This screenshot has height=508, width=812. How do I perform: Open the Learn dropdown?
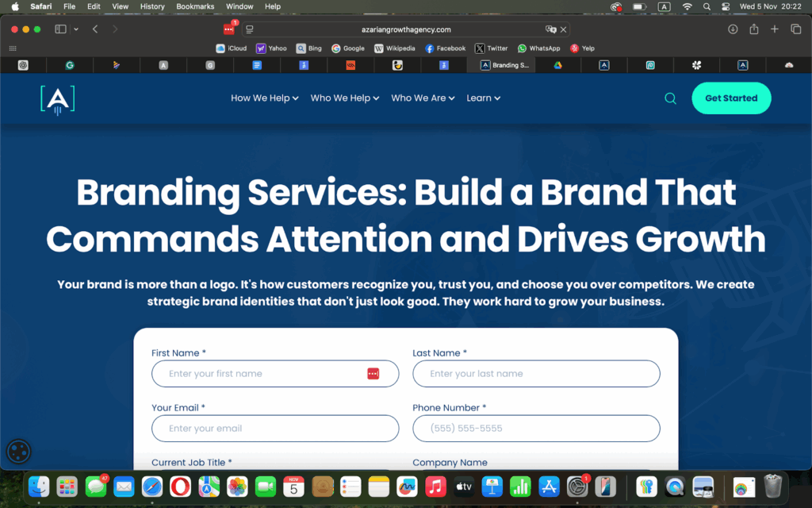(483, 98)
